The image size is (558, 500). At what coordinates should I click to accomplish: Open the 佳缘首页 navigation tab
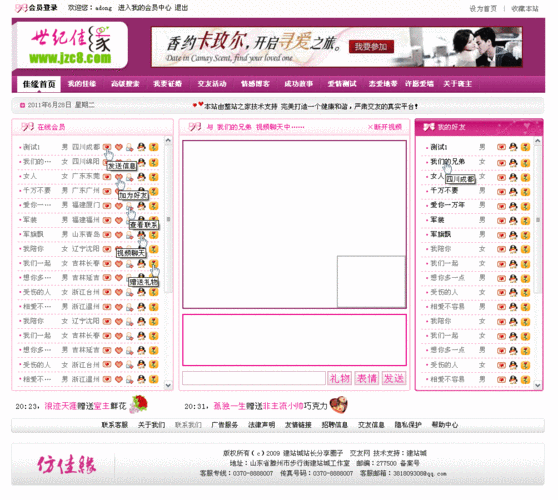point(39,84)
